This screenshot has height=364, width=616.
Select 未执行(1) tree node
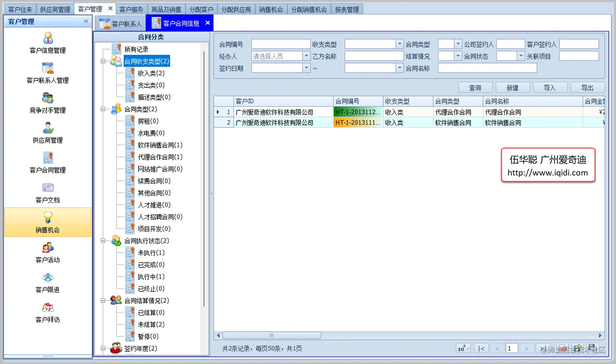151,253
